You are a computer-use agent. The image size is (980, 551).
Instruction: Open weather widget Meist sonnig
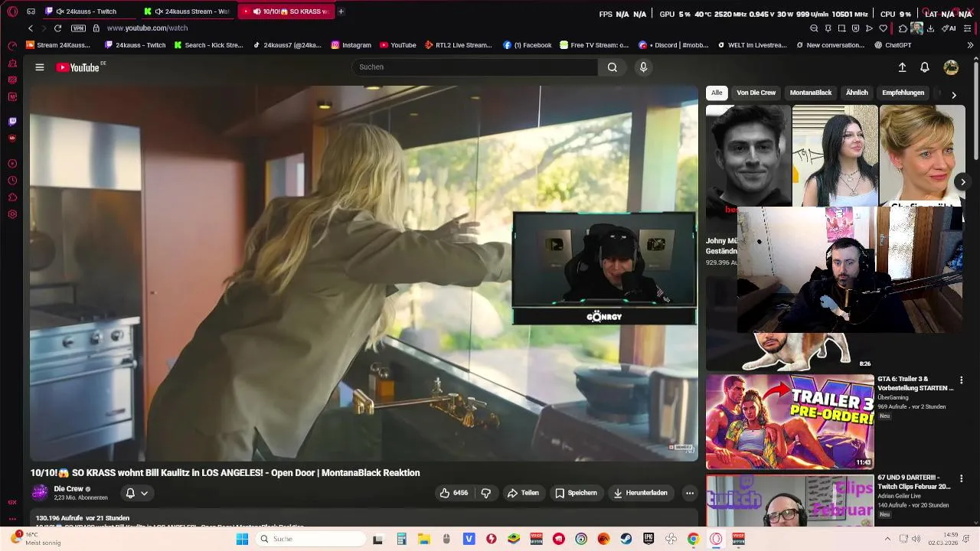(34, 539)
